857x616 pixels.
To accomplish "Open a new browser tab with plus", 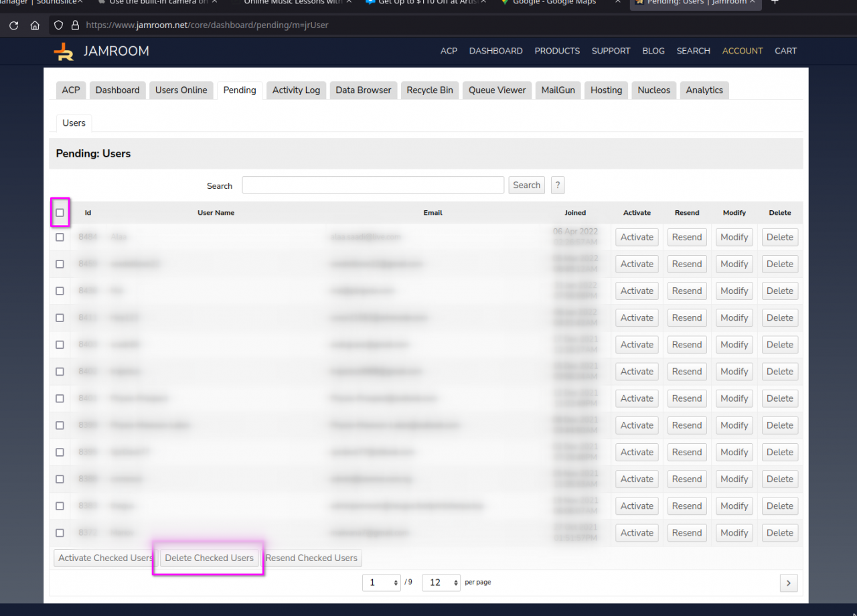I will (x=775, y=2).
